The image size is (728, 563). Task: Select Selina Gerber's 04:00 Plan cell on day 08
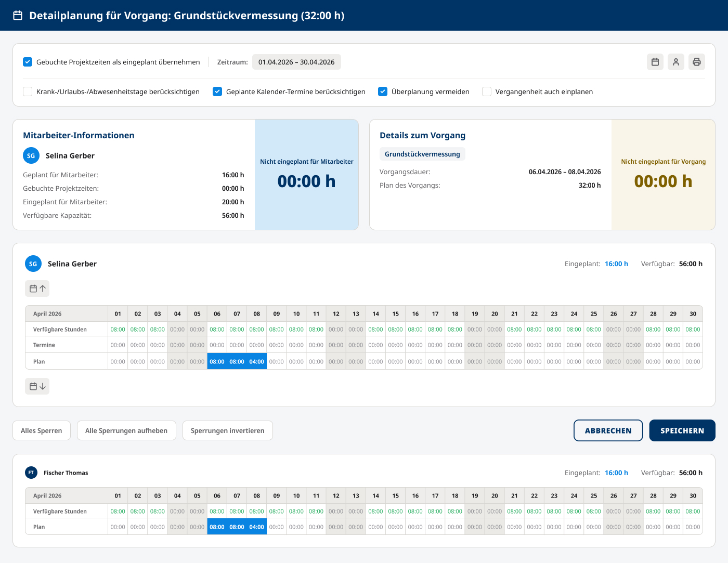point(257,361)
